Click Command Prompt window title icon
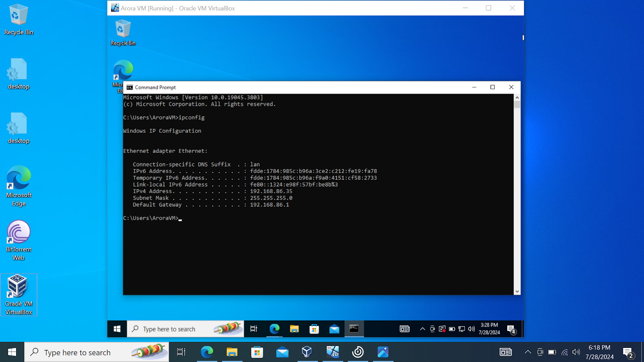The image size is (644, 362). [x=130, y=87]
